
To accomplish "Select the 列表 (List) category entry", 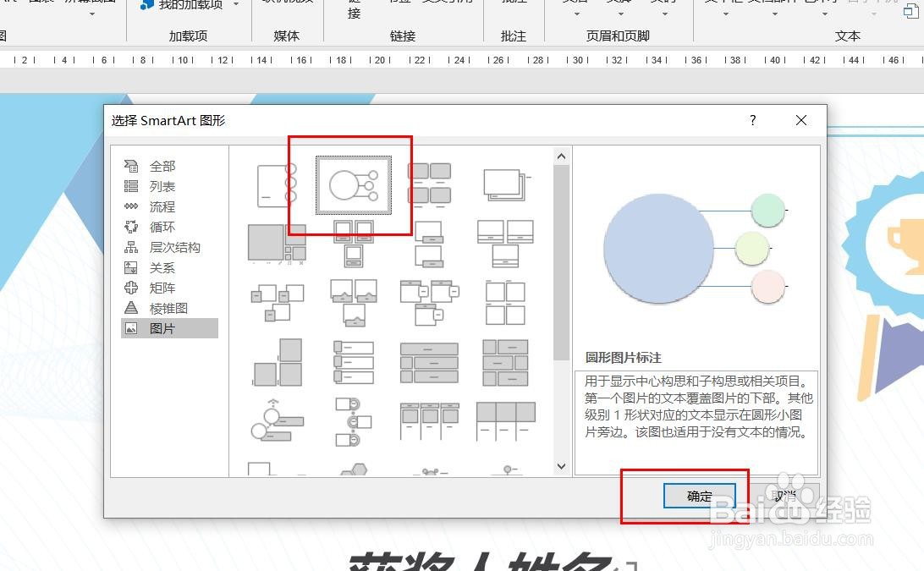I will point(162,186).
